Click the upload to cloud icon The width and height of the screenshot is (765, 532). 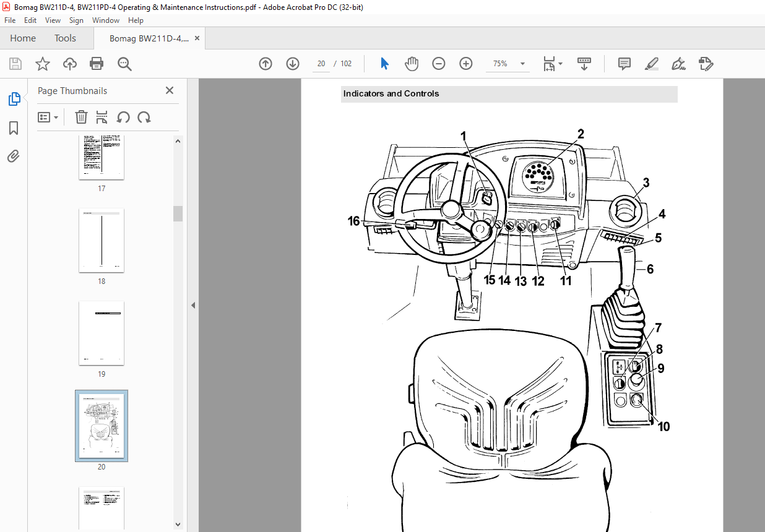coord(70,64)
